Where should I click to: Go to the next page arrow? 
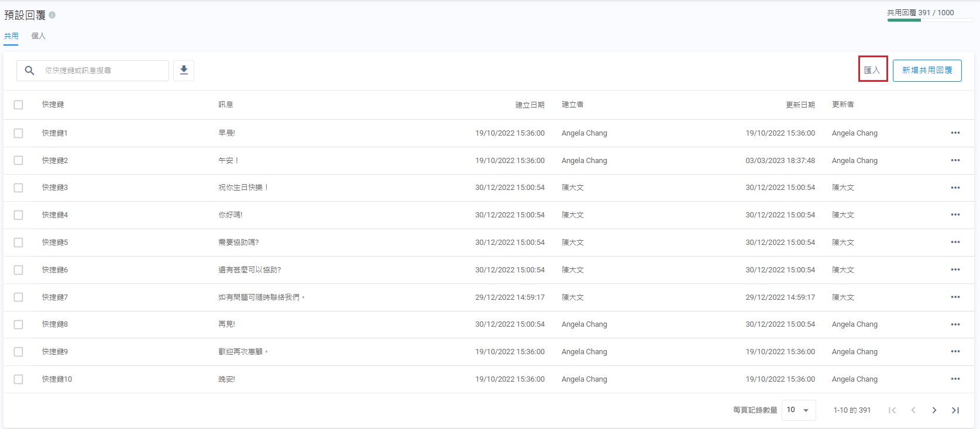[934, 410]
